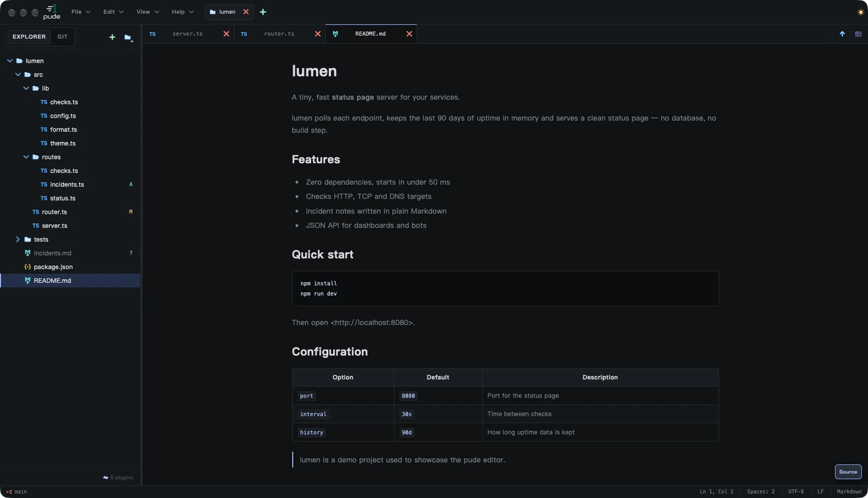Close the lumen project tab
This screenshot has width=868, height=498.
tap(246, 12)
